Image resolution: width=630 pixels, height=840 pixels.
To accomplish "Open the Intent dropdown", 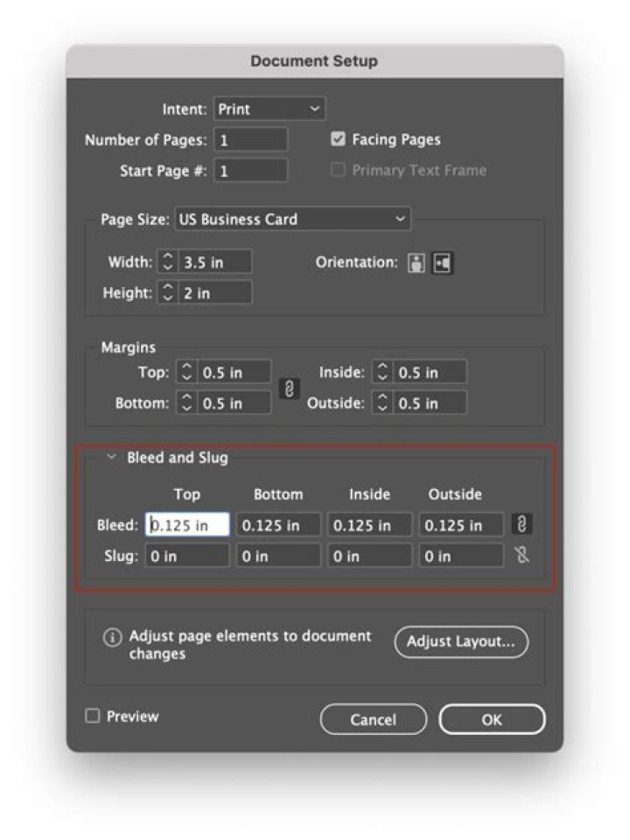I will pyautogui.click(x=269, y=109).
